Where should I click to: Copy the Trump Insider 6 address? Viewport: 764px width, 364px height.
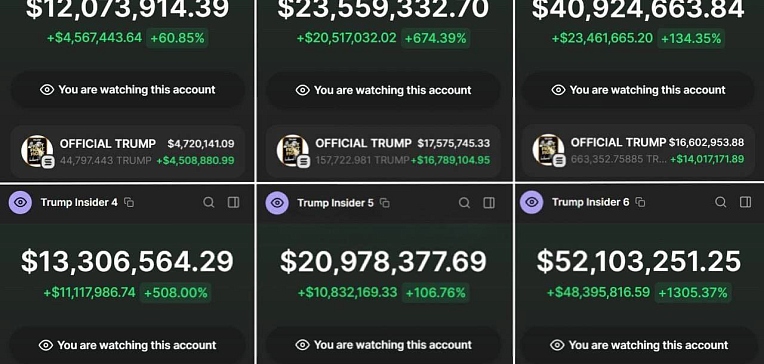click(x=640, y=202)
